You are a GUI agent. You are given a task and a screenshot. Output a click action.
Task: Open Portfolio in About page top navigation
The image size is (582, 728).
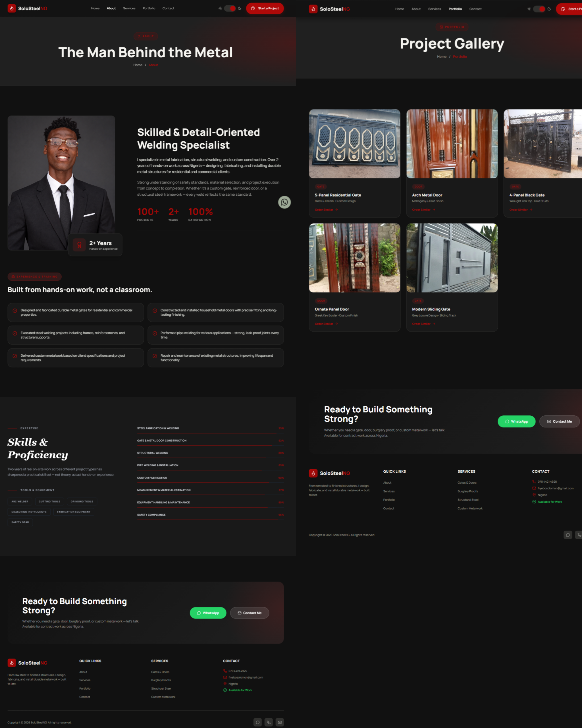149,9
